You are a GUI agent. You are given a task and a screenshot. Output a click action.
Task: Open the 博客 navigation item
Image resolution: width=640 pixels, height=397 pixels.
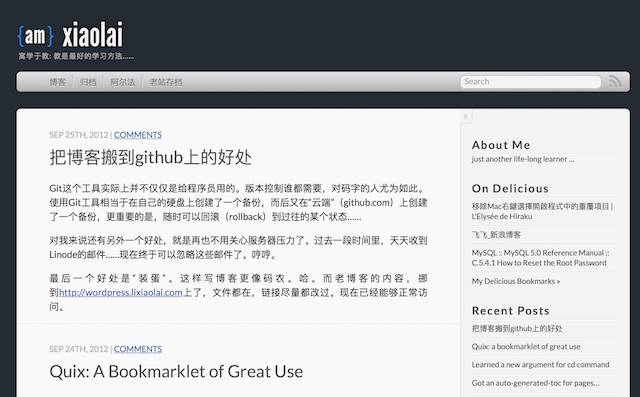58,82
